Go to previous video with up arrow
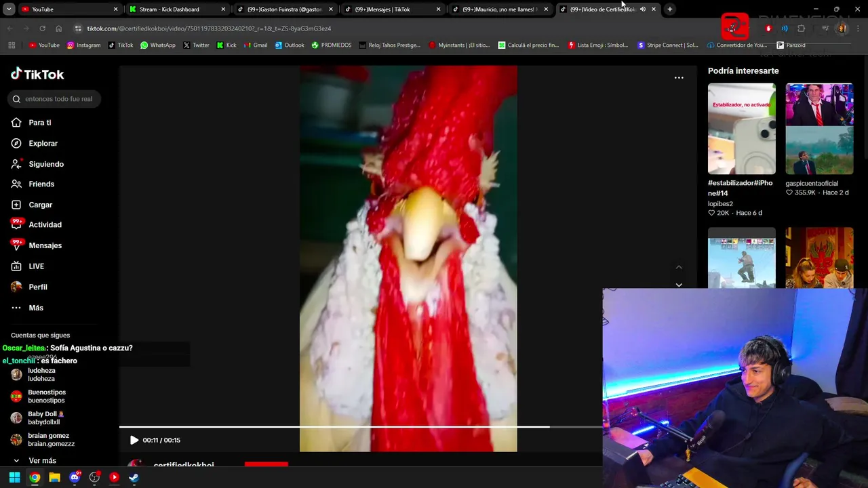This screenshot has height=488, width=868. tap(679, 267)
